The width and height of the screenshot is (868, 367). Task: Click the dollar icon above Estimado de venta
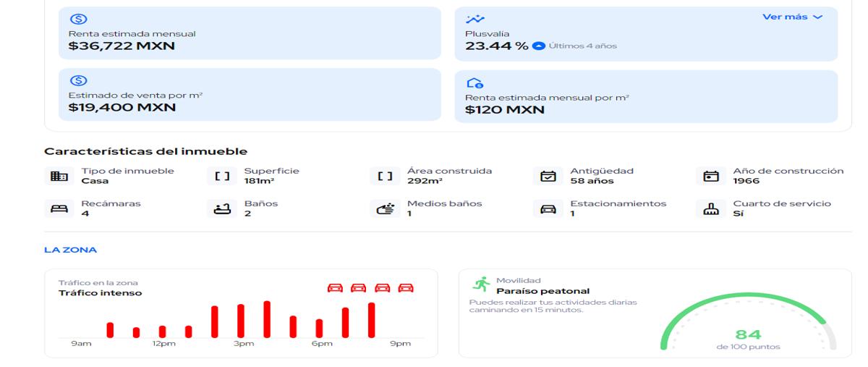78,81
